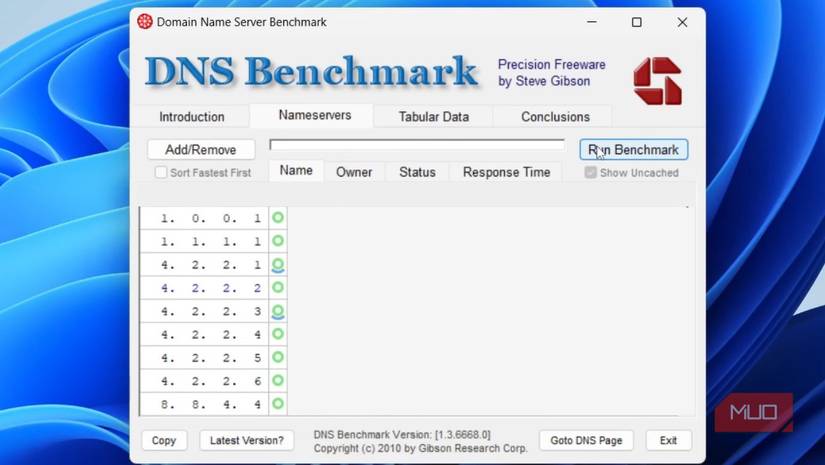Switch to the Owner sub-tab
This screenshot has height=465, width=825.
pyautogui.click(x=354, y=172)
